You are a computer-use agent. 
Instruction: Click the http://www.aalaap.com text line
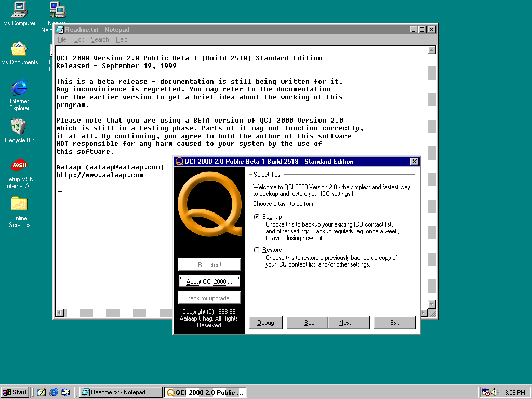click(x=100, y=175)
